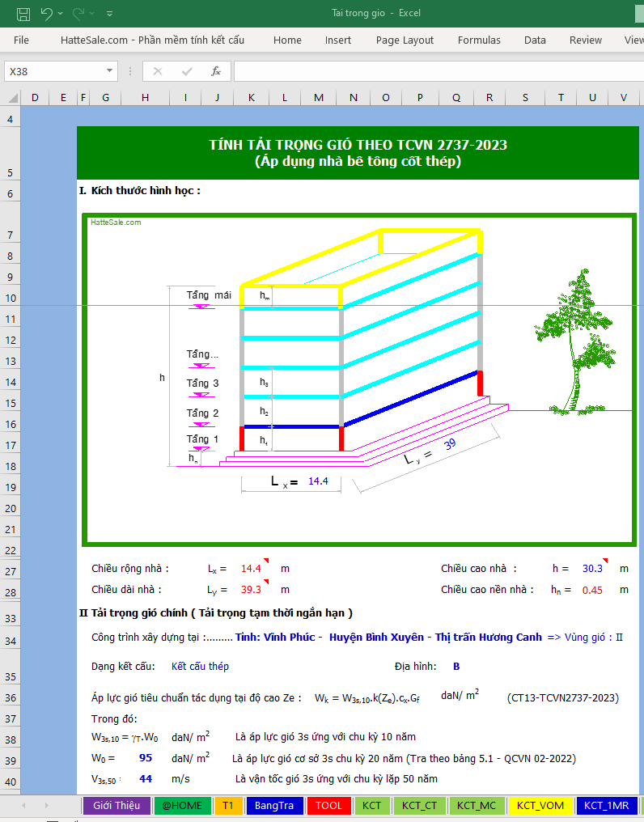This screenshot has height=822, width=644.
Task: Expand the Name Box dropdown arrow
Action: point(109,71)
